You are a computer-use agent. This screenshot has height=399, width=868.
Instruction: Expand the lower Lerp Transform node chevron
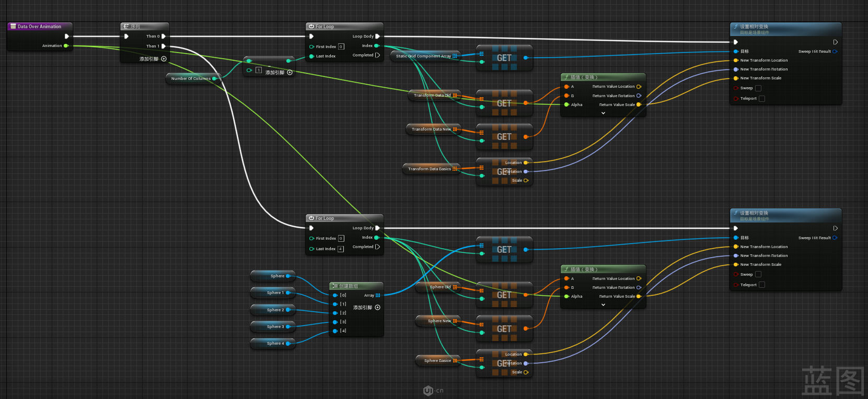click(x=603, y=305)
